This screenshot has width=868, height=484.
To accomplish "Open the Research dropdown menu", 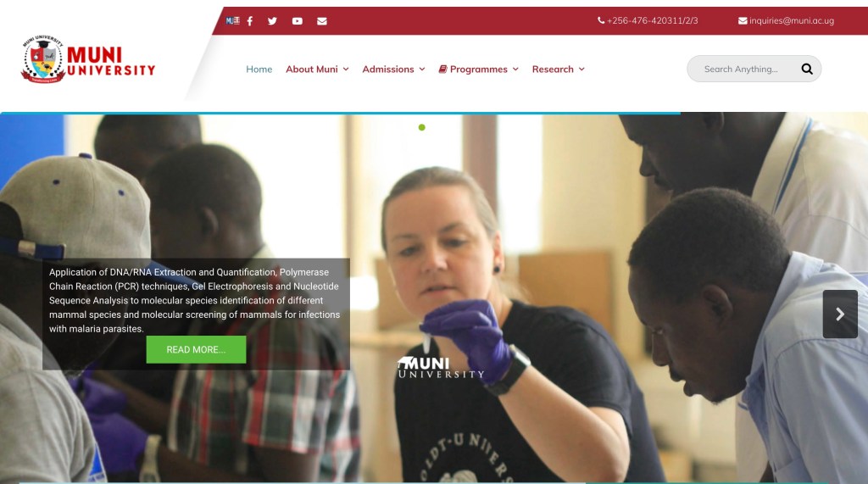I will click(x=558, y=70).
